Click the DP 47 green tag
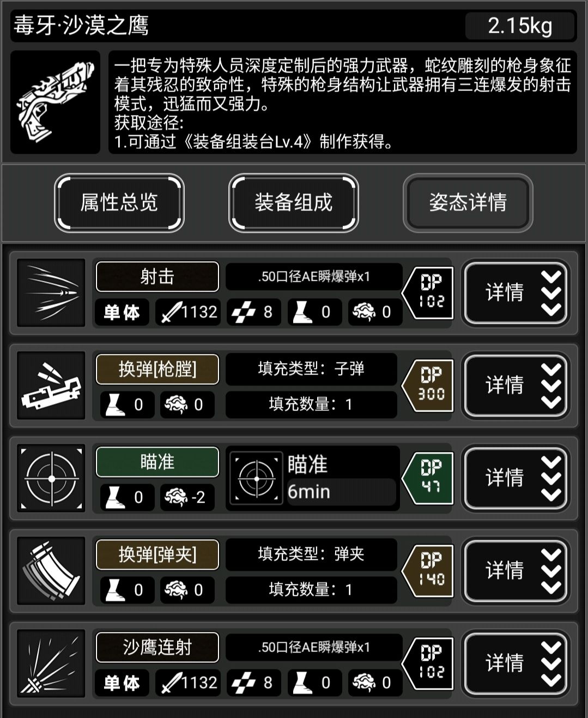 428,478
